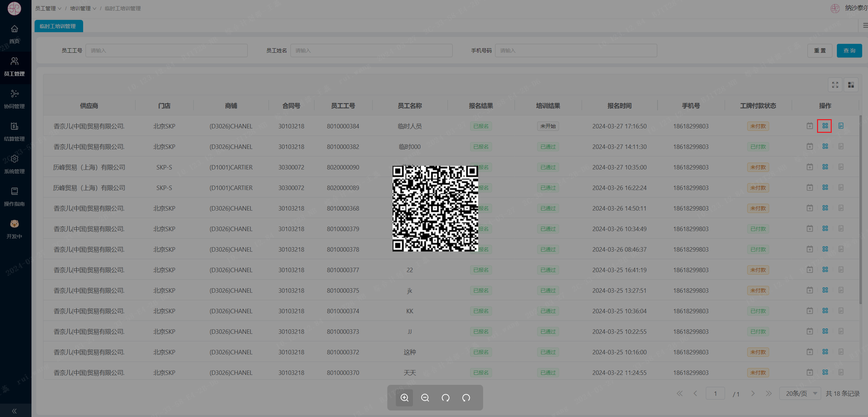The height and width of the screenshot is (417, 868).
Task: Switch to 临时工培训管理 tab
Action: (59, 26)
